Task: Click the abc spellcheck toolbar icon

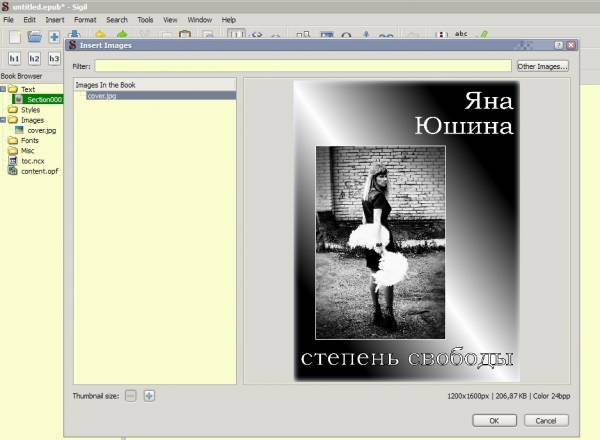Action: 461,34
